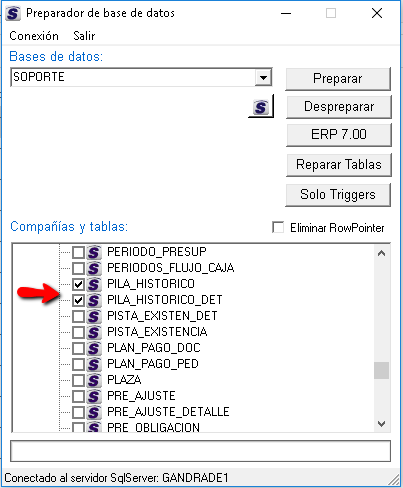Click the table list scroll up arrow
403x488 pixels.
click(x=382, y=253)
